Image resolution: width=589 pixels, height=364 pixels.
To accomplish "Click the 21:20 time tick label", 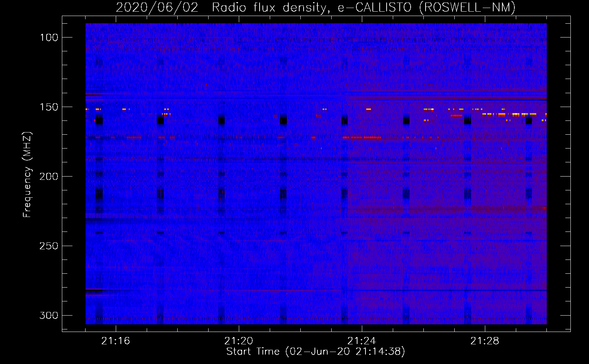I will [239, 341].
